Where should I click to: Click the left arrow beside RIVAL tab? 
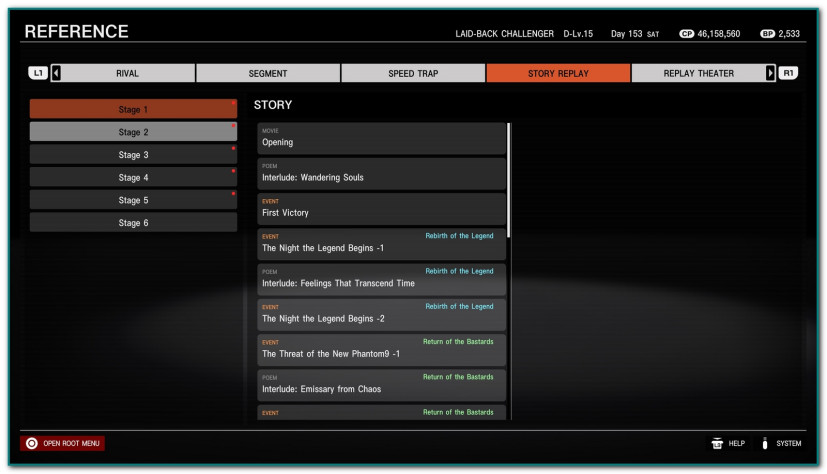(56, 73)
